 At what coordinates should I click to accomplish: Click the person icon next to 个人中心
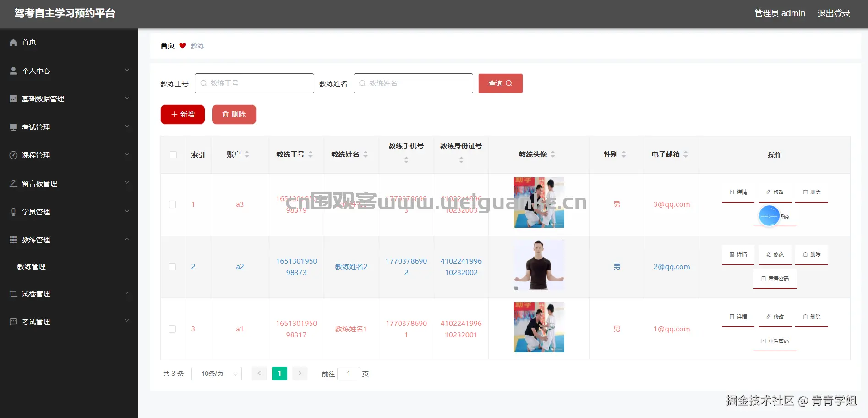[x=13, y=71]
